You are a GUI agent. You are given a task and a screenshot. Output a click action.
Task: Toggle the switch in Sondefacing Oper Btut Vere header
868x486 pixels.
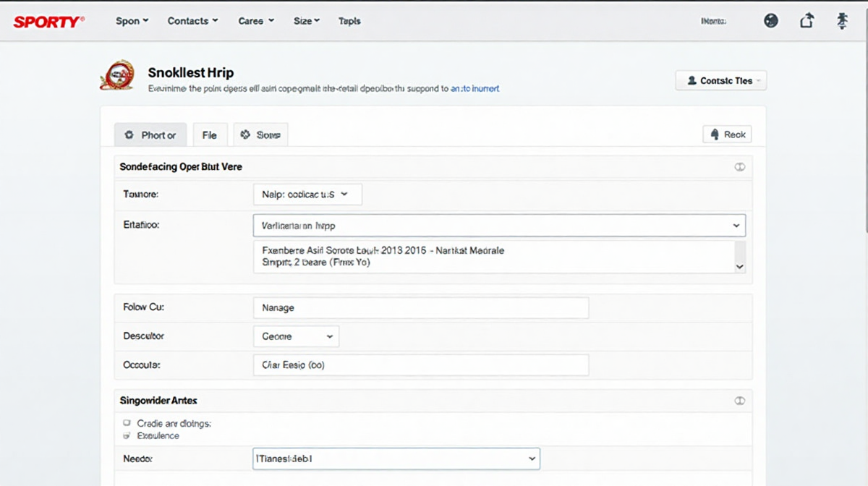[x=739, y=166]
